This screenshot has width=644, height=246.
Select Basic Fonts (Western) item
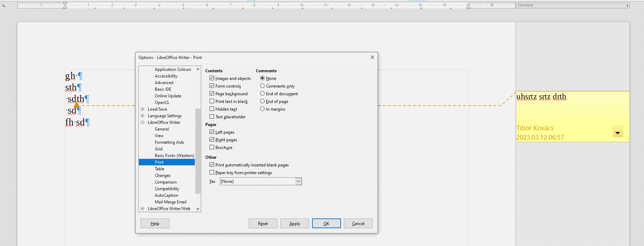(x=174, y=156)
